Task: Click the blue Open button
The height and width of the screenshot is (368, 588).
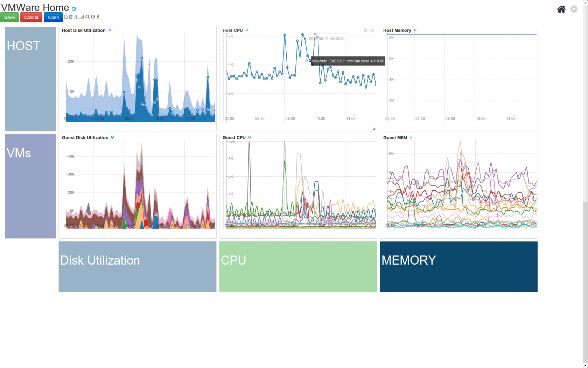Action: pyautogui.click(x=53, y=18)
